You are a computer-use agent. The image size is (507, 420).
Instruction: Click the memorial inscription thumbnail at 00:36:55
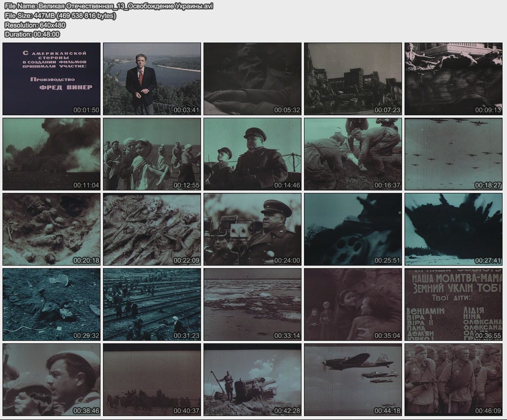tap(453, 304)
